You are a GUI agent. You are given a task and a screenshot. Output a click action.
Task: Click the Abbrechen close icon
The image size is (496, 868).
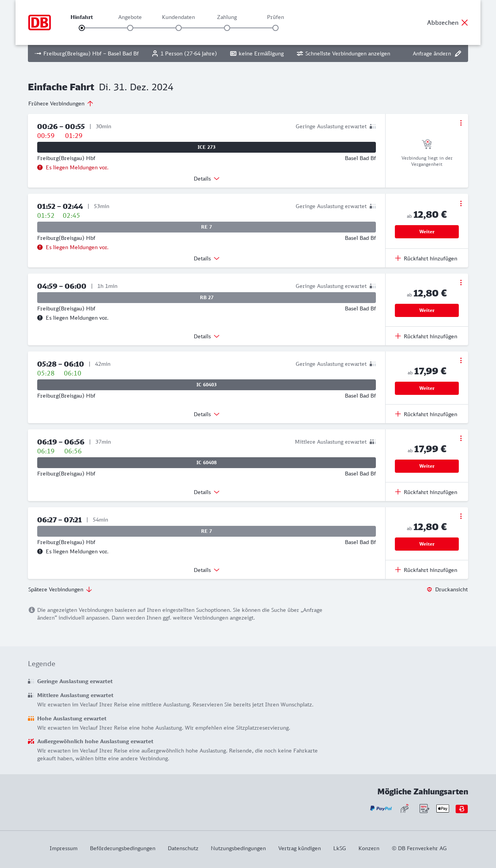(x=465, y=22)
